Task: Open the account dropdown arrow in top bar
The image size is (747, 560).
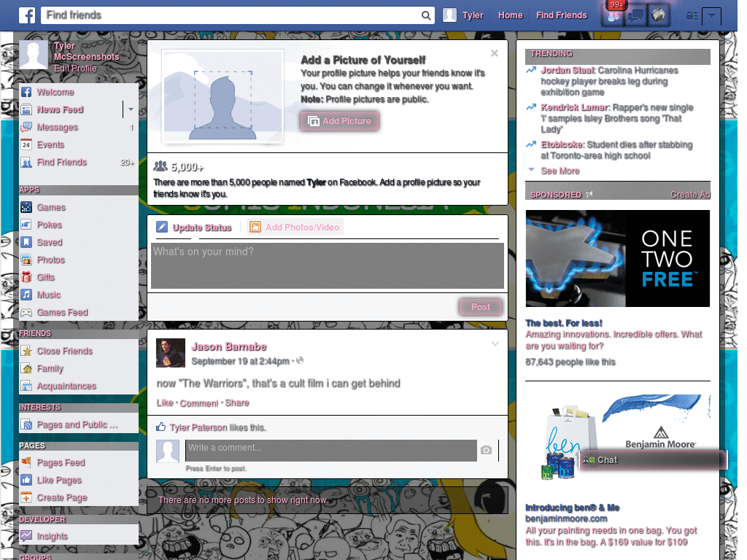Action: pyautogui.click(x=711, y=16)
